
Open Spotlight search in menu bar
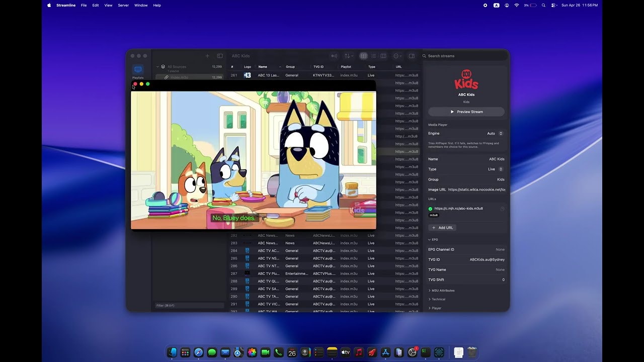point(543,5)
